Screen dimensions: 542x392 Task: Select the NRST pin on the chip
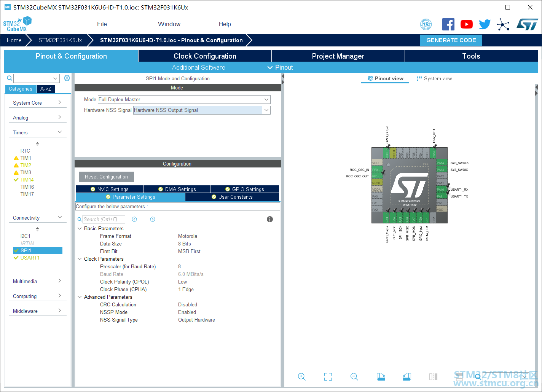coord(377,183)
